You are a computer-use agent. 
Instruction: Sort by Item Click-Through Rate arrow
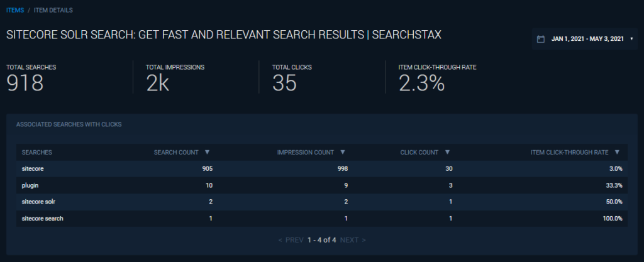pos(617,152)
